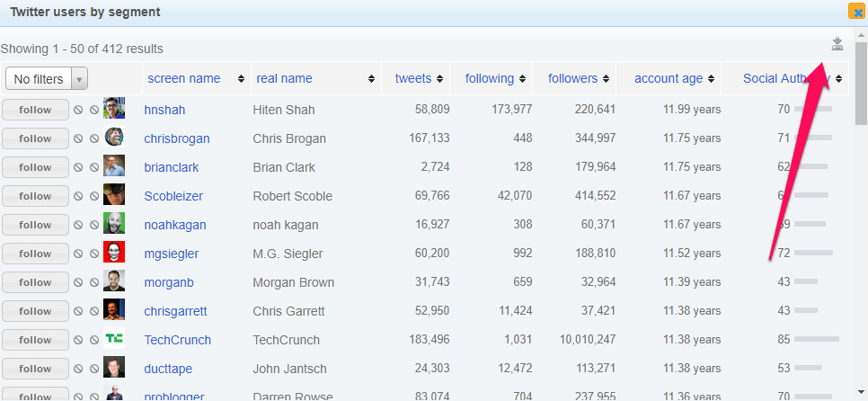Open the mgsiegler screen name link
Screen dimensions: 868x401
click(x=171, y=254)
